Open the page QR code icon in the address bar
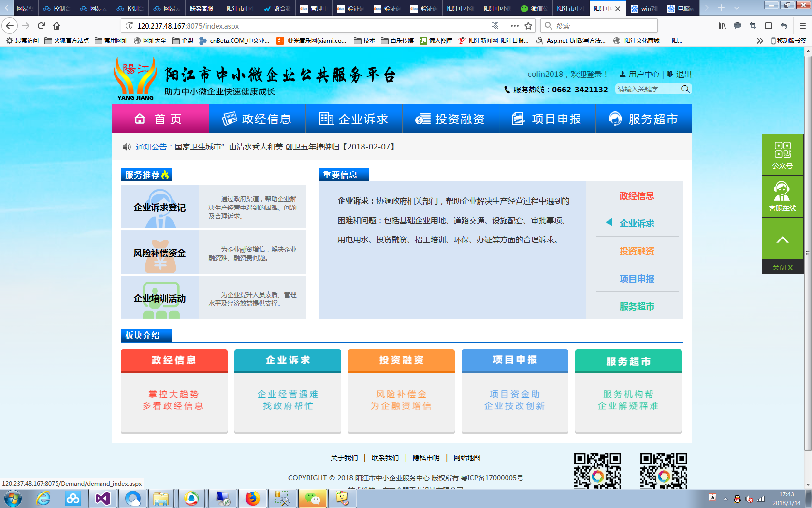Viewport: 812px width, 508px height. [x=495, y=26]
